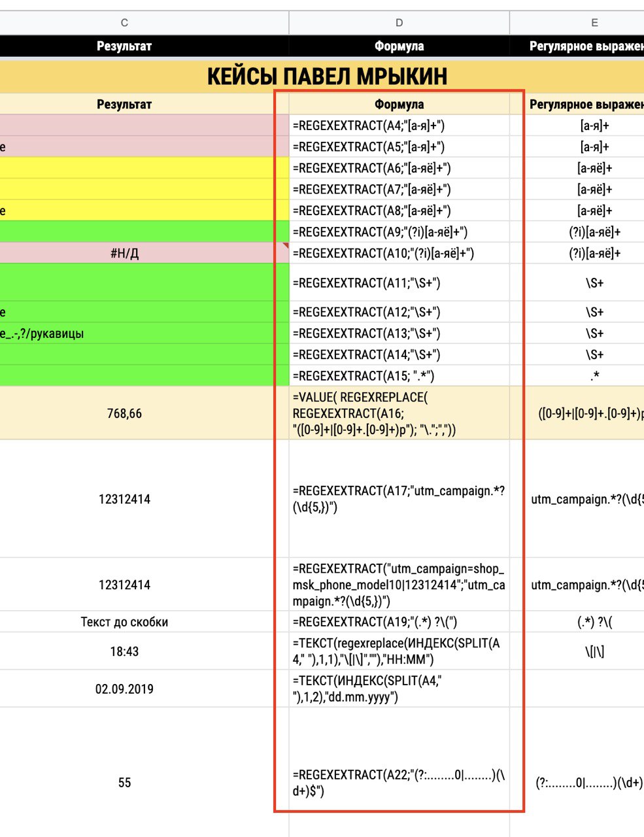Select the =REGEXEXTRACT(A19;"(.*) ?\(") formula cell

399,622
